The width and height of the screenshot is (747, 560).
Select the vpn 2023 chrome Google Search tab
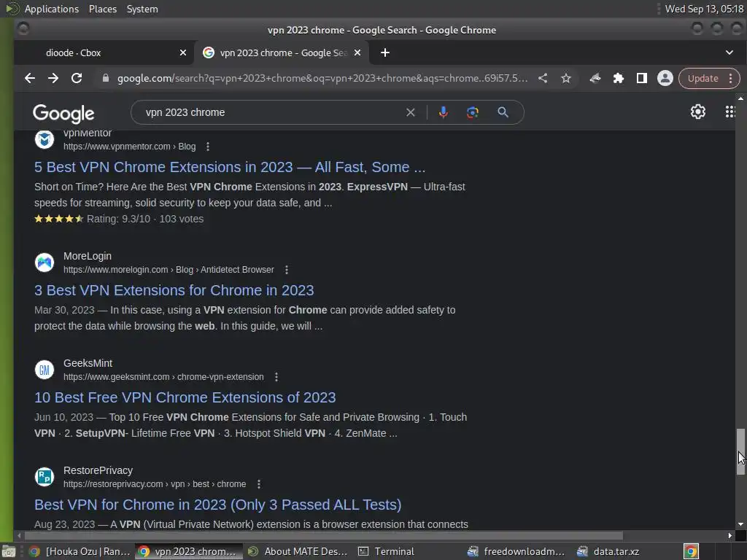pyautogui.click(x=281, y=52)
